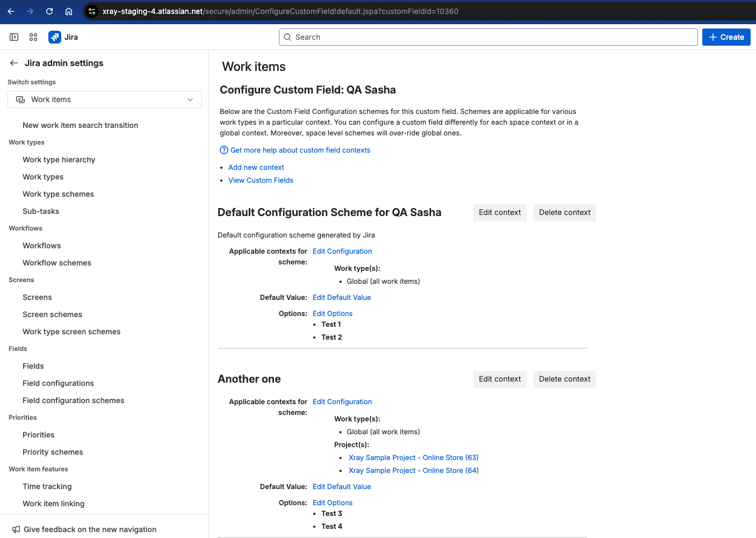This screenshot has width=756, height=538.
Task: Open Priority schemes in sidebar
Action: click(53, 452)
